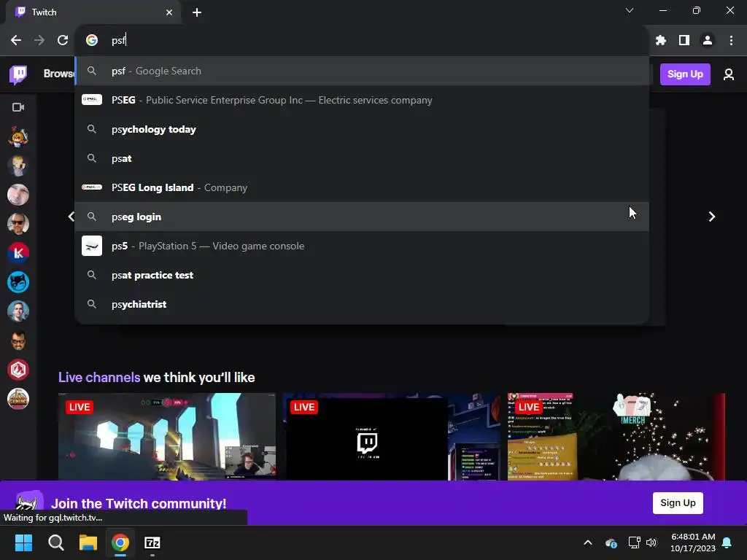Click the network display tray icon
747x560 pixels.
coord(634,542)
